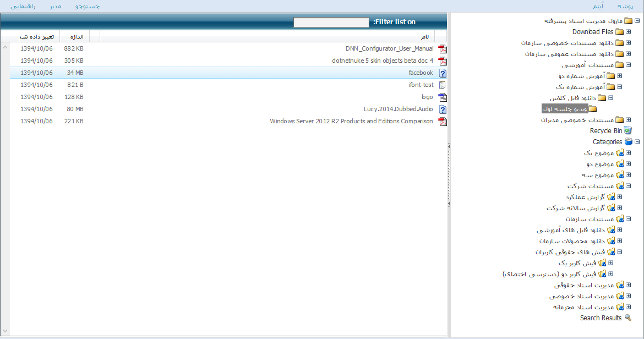Expand the موضوع یک category

pyautogui.click(x=628, y=153)
